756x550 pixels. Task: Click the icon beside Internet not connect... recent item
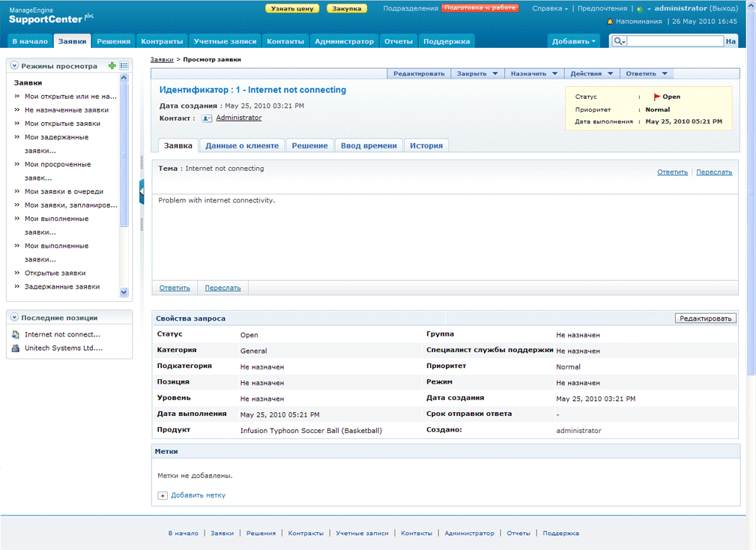pyautogui.click(x=16, y=334)
